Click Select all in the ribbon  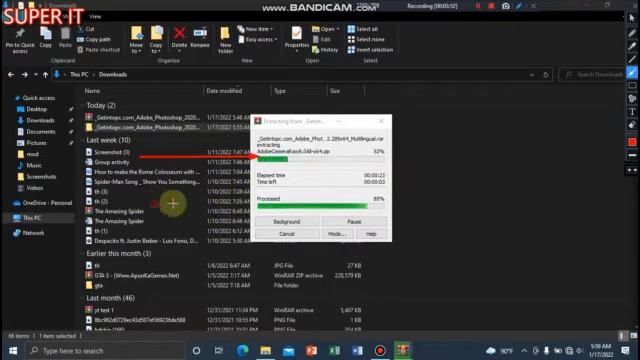(x=362, y=29)
